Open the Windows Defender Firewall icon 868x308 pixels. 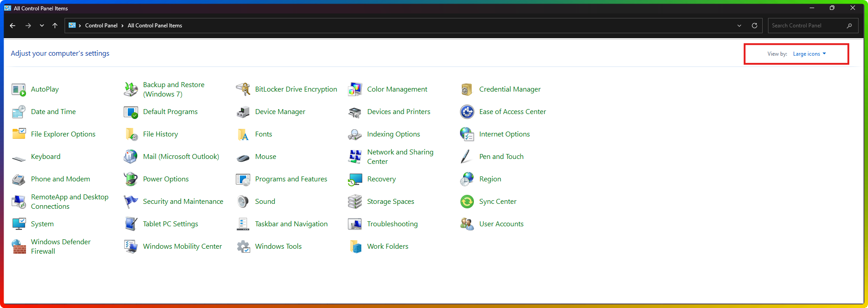(19, 246)
